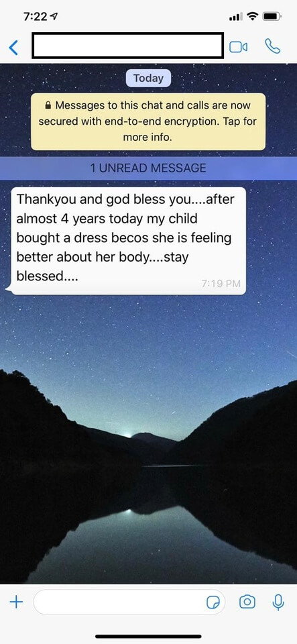Viewport: 297px width, 644px height.
Task: Tap the Wi-Fi icon in status bar
Action: tap(253, 17)
